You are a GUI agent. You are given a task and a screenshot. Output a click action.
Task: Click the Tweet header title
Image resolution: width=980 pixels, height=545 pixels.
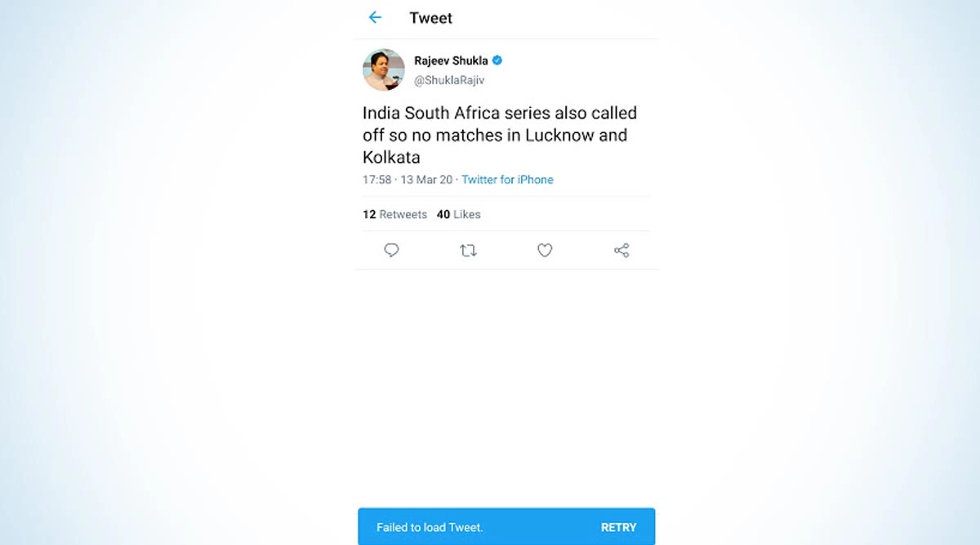(x=430, y=18)
